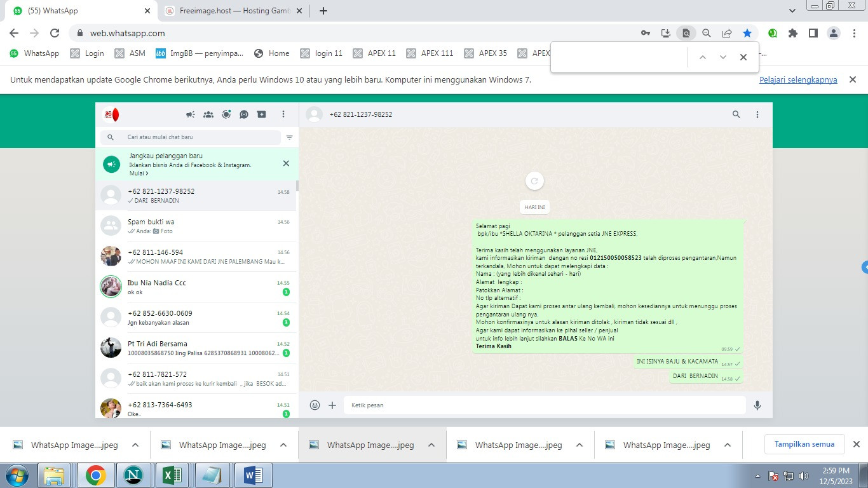868x488 pixels.
Task: Open the Chrome profile avatar
Action: click(x=834, y=33)
